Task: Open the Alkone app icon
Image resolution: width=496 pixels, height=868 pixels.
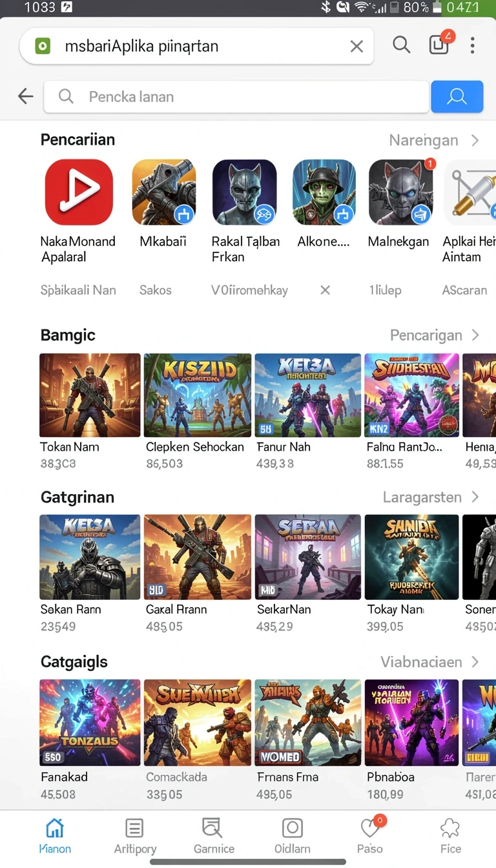Action: pos(324,192)
